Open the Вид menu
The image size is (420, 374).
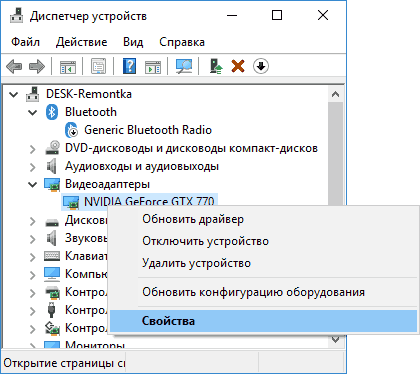pyautogui.click(x=133, y=42)
